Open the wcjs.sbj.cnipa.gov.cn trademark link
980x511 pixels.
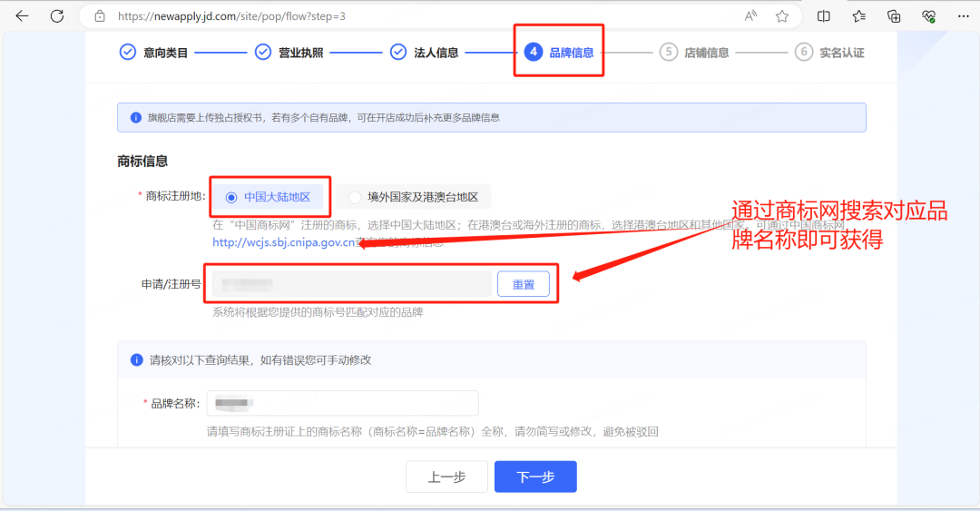pyautogui.click(x=284, y=242)
